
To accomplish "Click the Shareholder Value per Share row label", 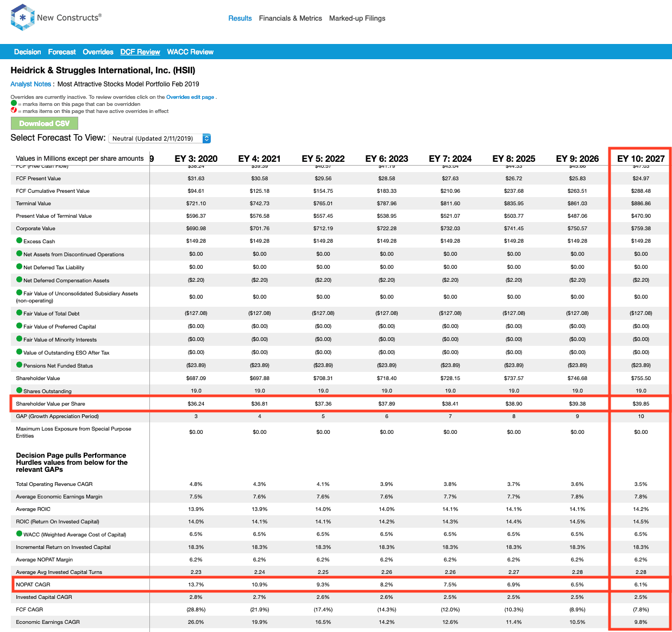I will (51, 404).
